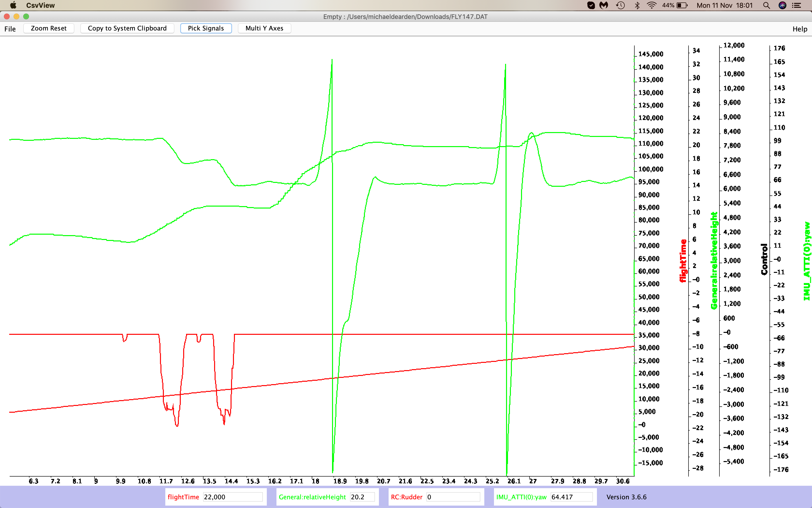Click the Zoom Reset button

[x=49, y=28]
